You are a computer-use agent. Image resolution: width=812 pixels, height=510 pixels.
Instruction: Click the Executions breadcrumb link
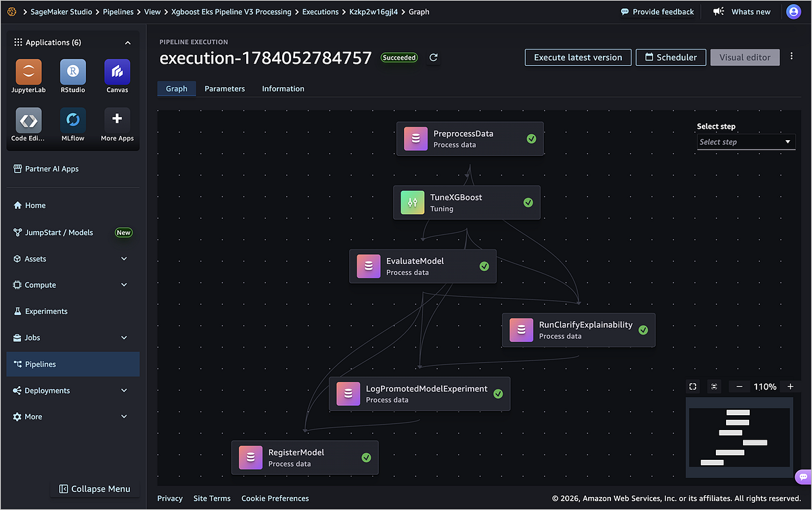(320, 12)
